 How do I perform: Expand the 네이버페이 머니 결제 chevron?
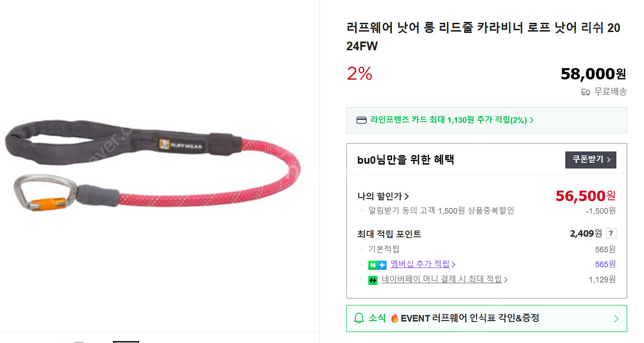(x=505, y=279)
